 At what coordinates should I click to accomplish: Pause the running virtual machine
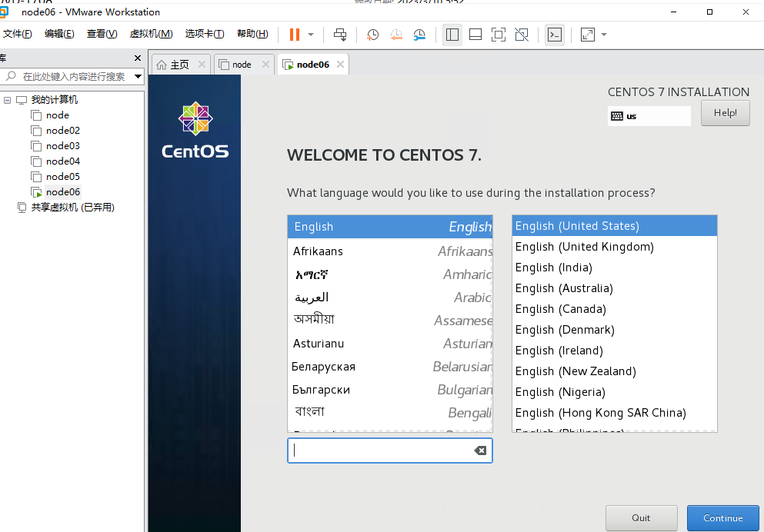point(295,34)
